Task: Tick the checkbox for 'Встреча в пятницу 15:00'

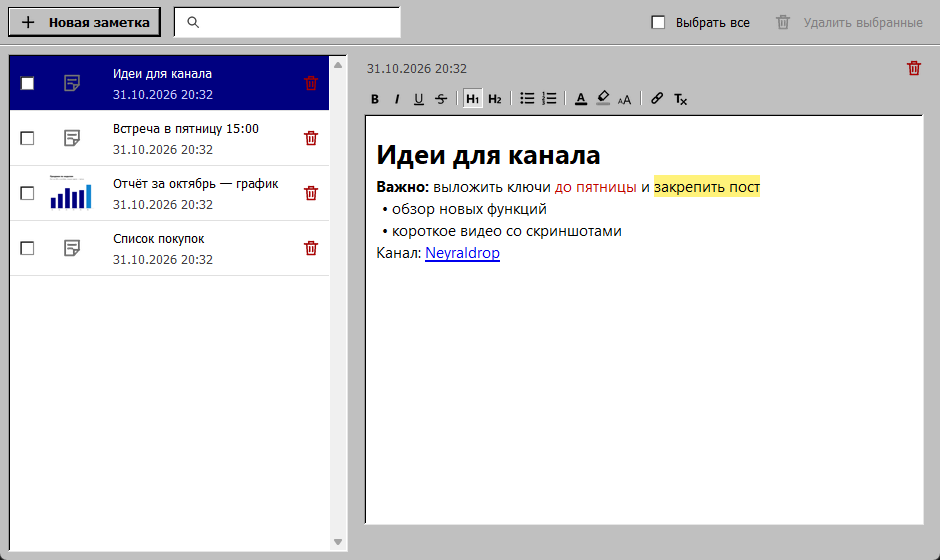Action: (27, 138)
